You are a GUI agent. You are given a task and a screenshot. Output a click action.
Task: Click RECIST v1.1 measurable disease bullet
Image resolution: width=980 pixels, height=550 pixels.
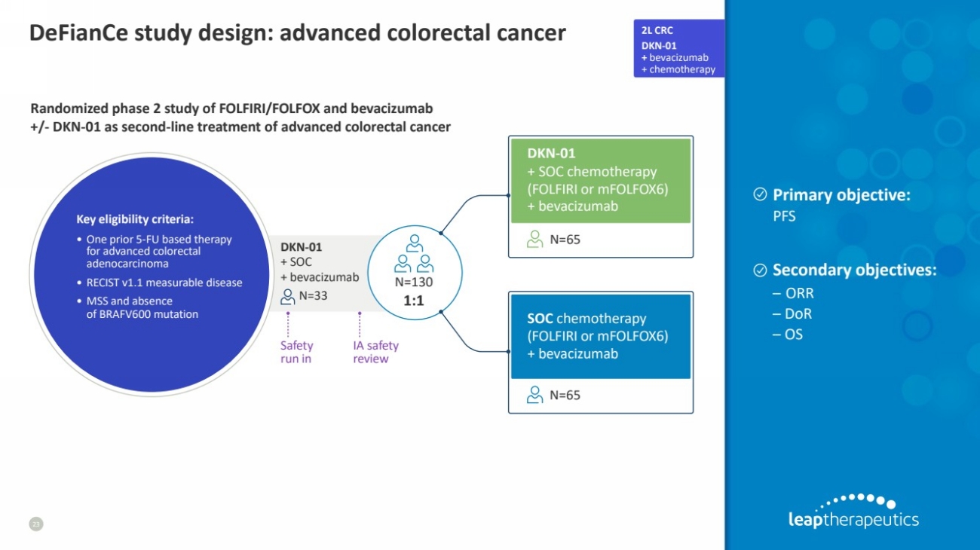pos(160,283)
